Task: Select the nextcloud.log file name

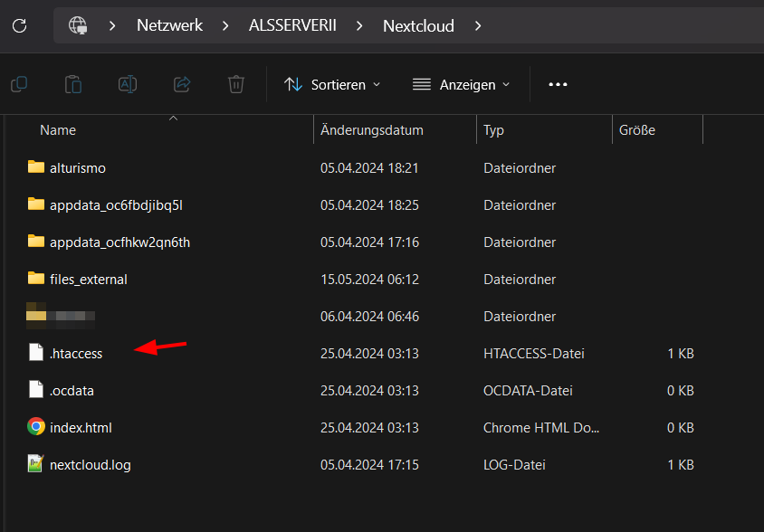Action: click(x=91, y=465)
